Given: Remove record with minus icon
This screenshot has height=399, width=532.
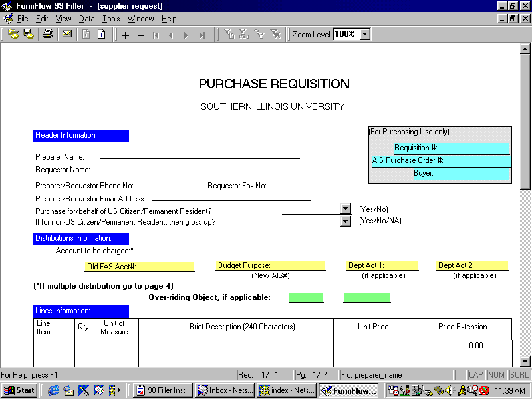Looking at the screenshot, I should [141, 35].
